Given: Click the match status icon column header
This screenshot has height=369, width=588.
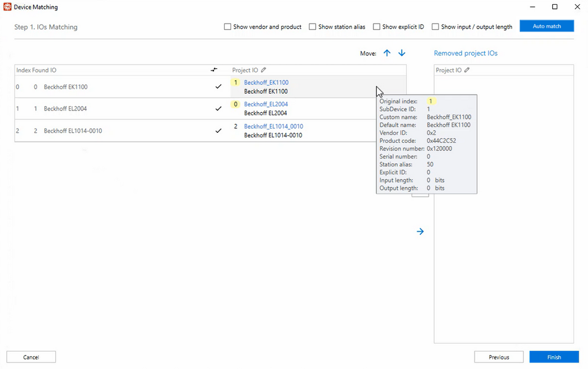Looking at the screenshot, I should [214, 71].
